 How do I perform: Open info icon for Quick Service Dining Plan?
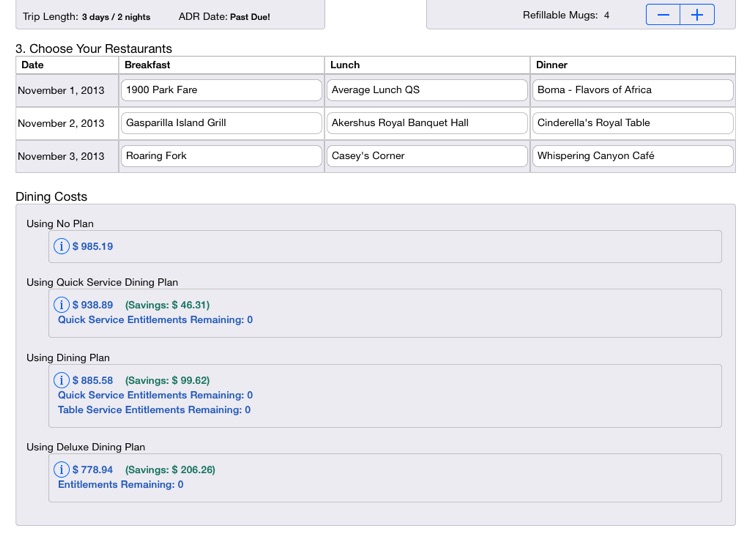[61, 305]
